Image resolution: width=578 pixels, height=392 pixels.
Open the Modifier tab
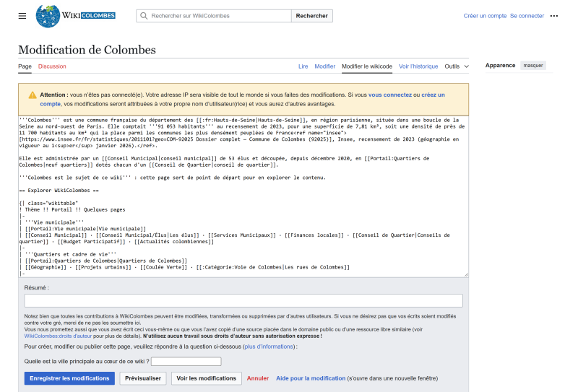324,66
